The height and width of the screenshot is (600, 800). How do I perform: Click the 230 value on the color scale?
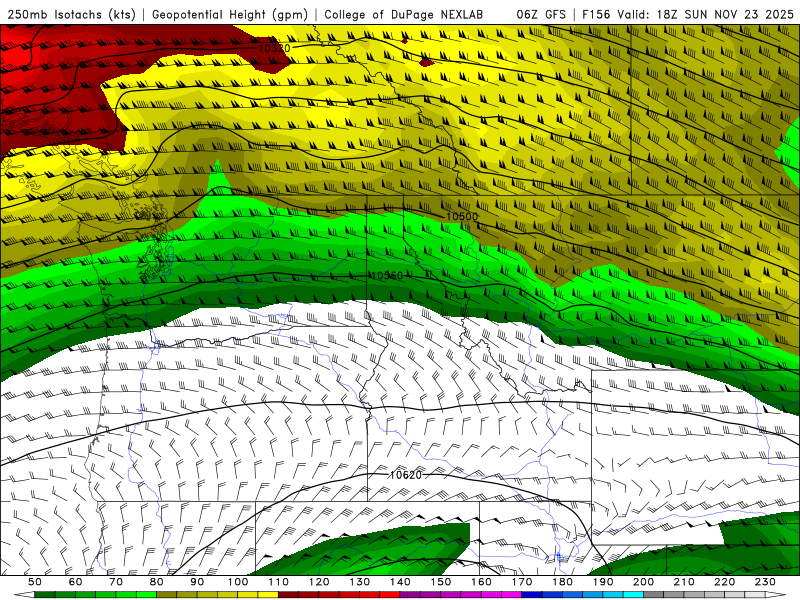point(766,582)
